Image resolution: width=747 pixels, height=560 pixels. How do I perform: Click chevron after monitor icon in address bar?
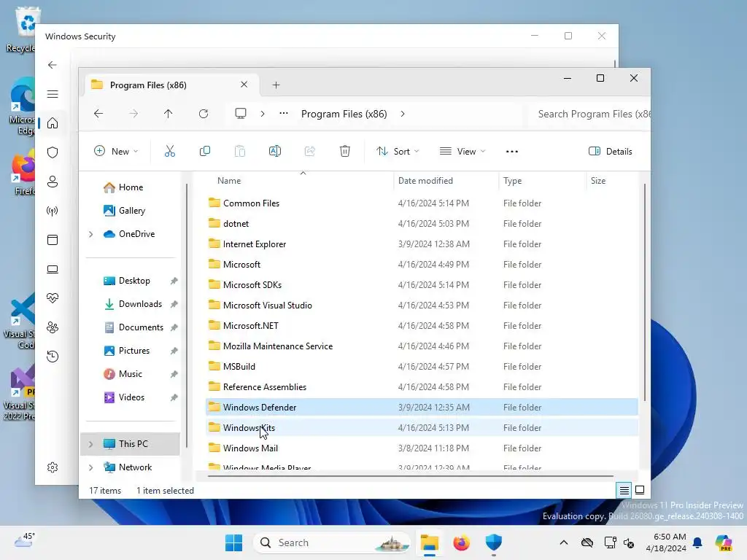tap(263, 114)
